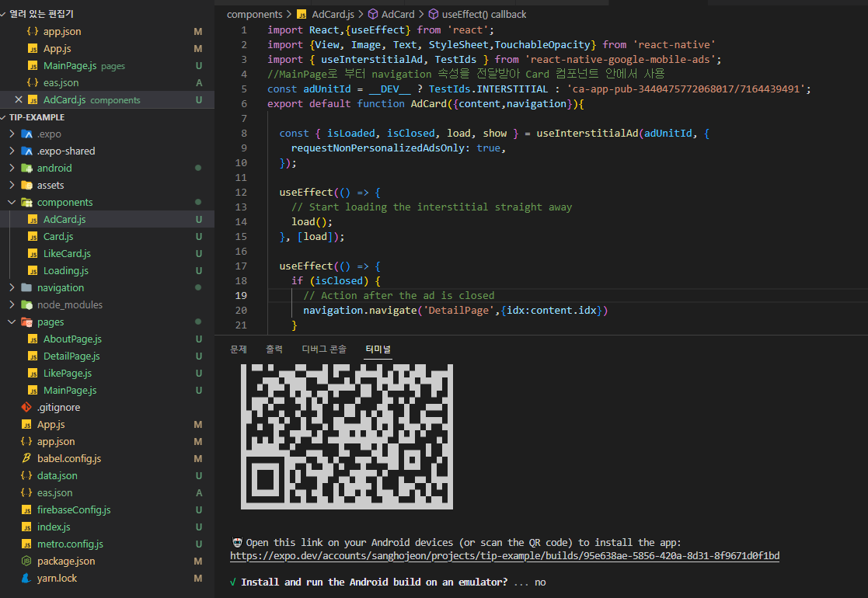Expand the .expo-shared folder chevron
This screenshot has height=598, width=868.
pos(12,151)
